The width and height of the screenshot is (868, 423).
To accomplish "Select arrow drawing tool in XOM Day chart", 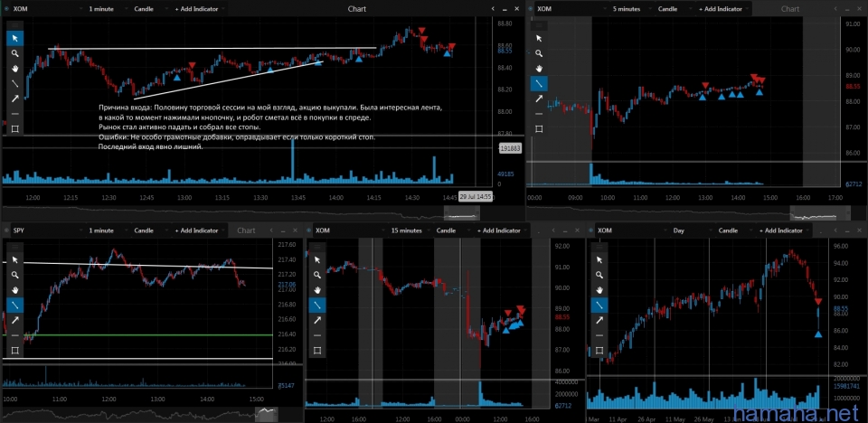I will 600,320.
